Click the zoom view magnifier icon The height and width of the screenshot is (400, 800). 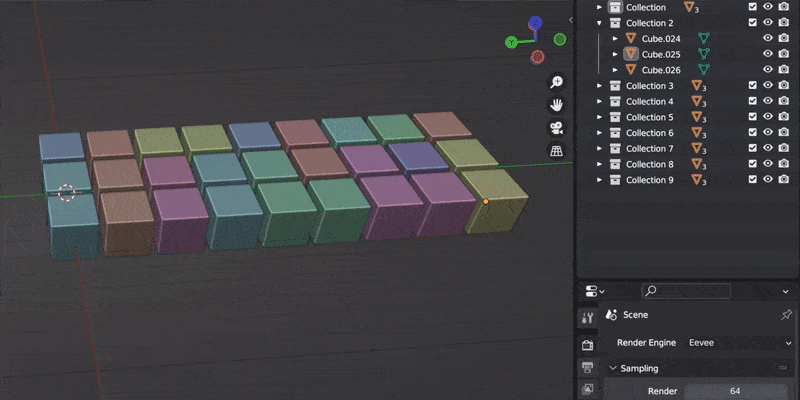[557, 82]
